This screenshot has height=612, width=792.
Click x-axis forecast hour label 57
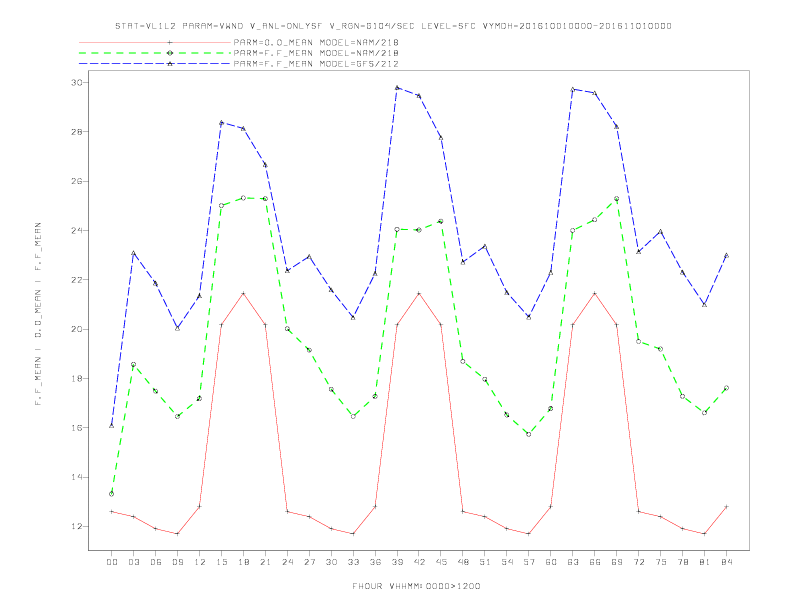(529, 562)
